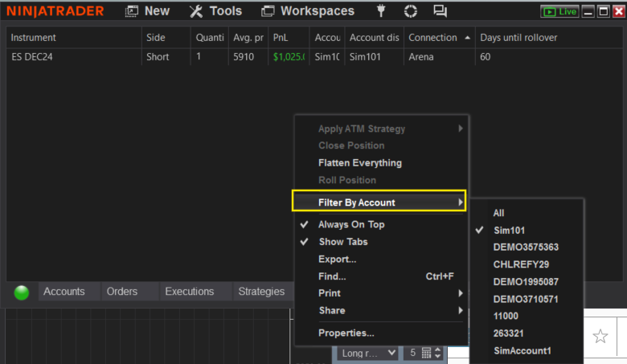627x364 pixels.
Task: Open the Help lifebuoy icon
Action: (x=411, y=11)
